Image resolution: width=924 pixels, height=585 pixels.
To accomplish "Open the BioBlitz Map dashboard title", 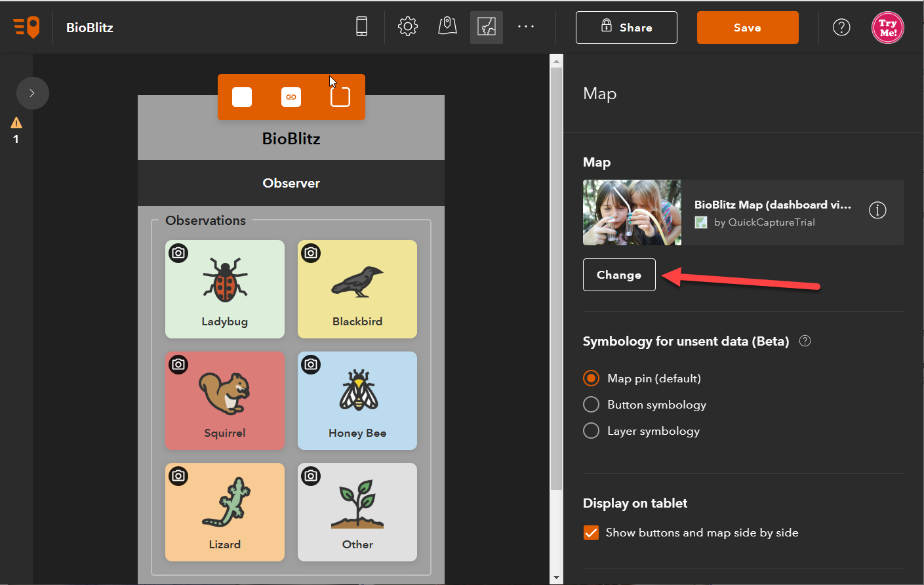I will (773, 205).
